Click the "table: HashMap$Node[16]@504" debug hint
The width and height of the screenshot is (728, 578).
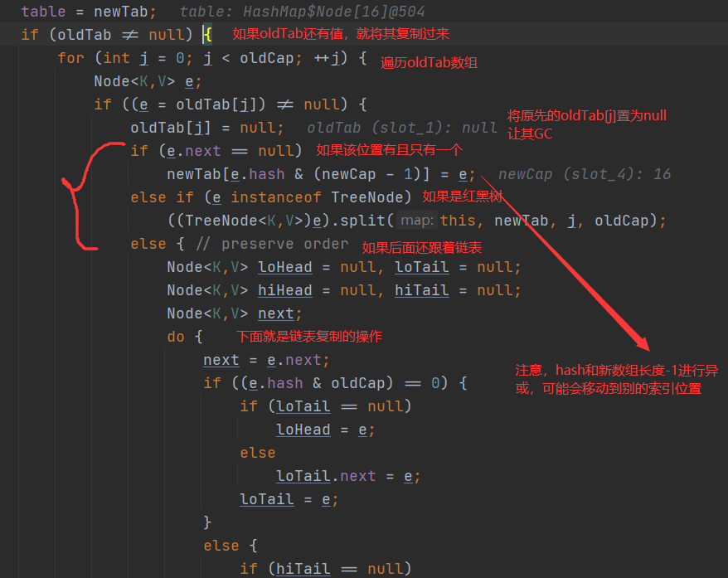coord(302,12)
